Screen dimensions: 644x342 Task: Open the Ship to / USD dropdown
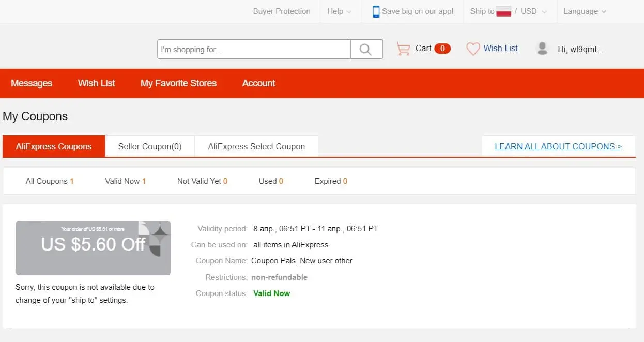pos(508,11)
